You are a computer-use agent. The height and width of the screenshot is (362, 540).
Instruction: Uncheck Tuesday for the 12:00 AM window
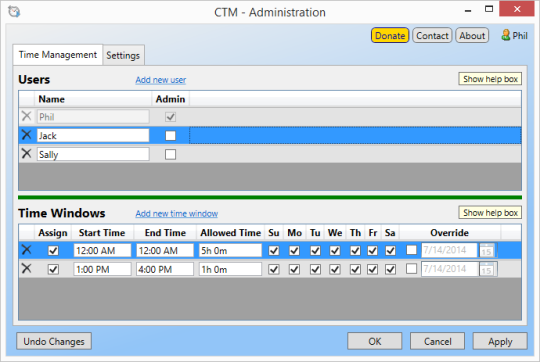pyautogui.click(x=315, y=250)
